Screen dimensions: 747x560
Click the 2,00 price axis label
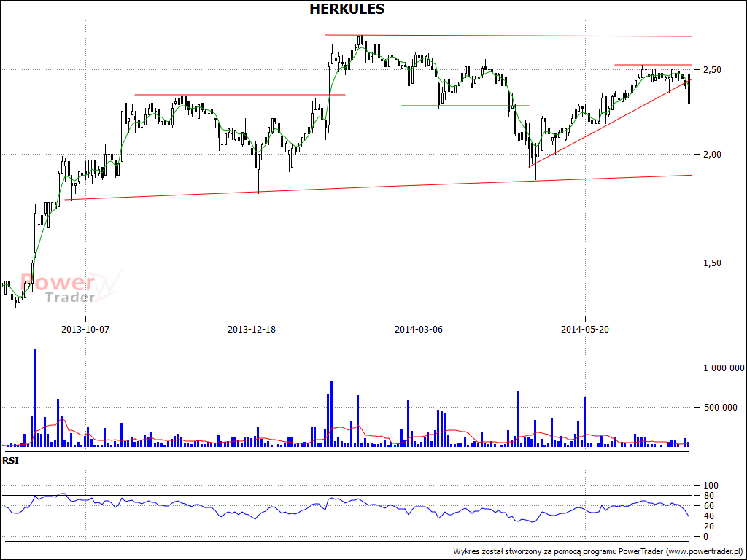click(x=712, y=155)
